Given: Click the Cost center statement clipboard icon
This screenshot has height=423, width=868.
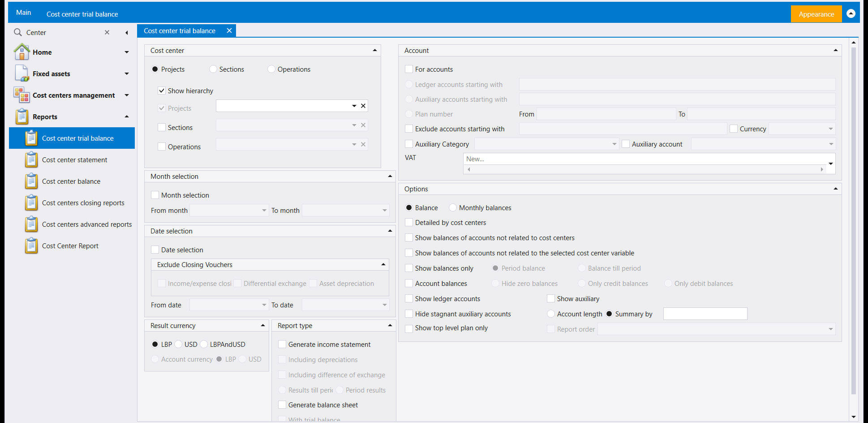Looking at the screenshot, I should click(31, 160).
